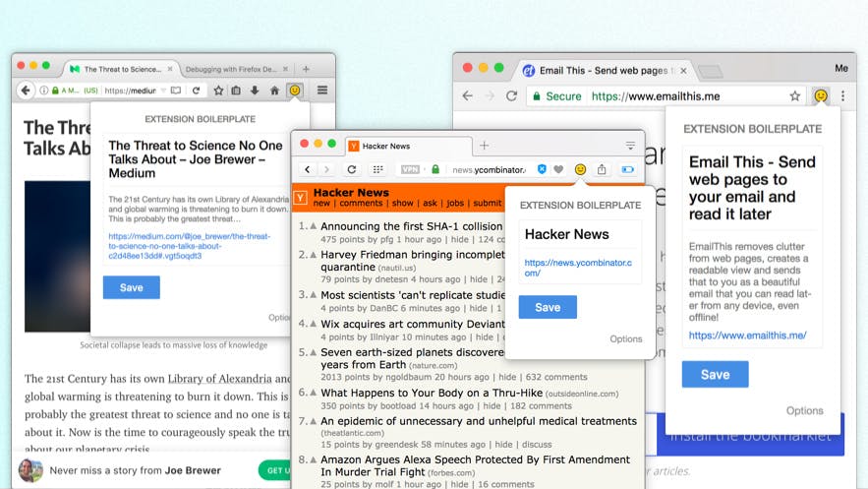Select the Hacker News tab in Opera

coord(410,147)
